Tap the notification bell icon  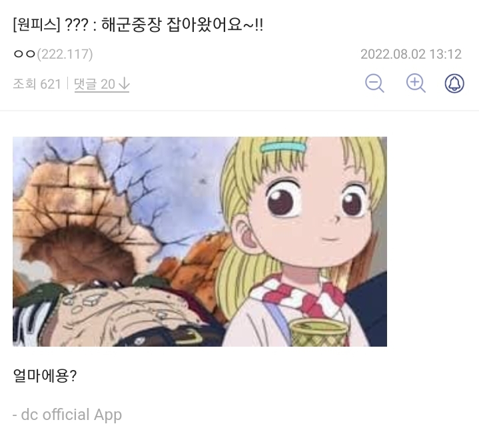coord(454,83)
